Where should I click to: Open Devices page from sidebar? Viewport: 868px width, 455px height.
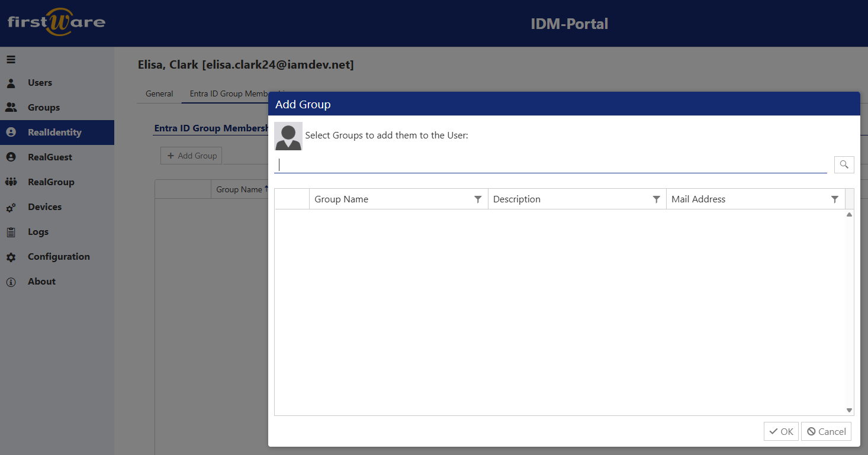(44, 207)
